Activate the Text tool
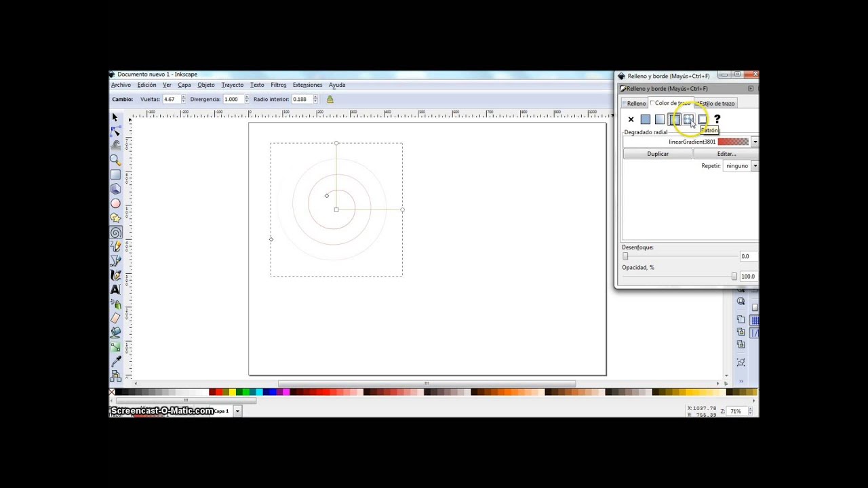 [115, 289]
